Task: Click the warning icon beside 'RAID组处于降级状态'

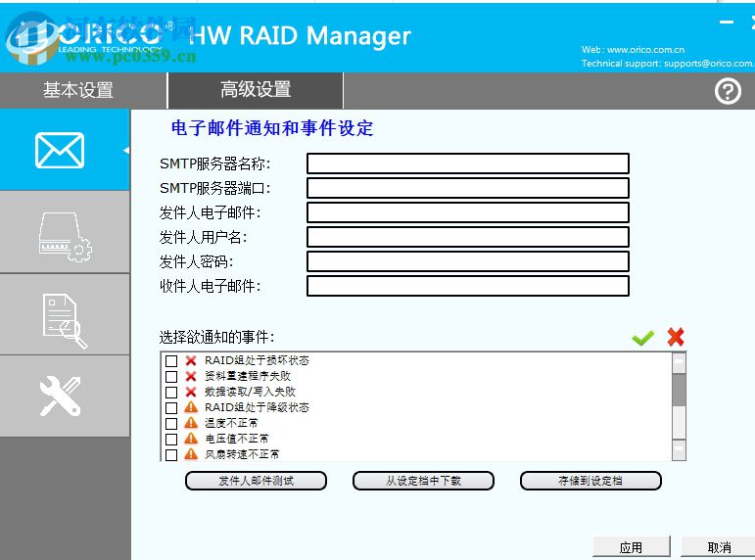Action: coord(191,407)
